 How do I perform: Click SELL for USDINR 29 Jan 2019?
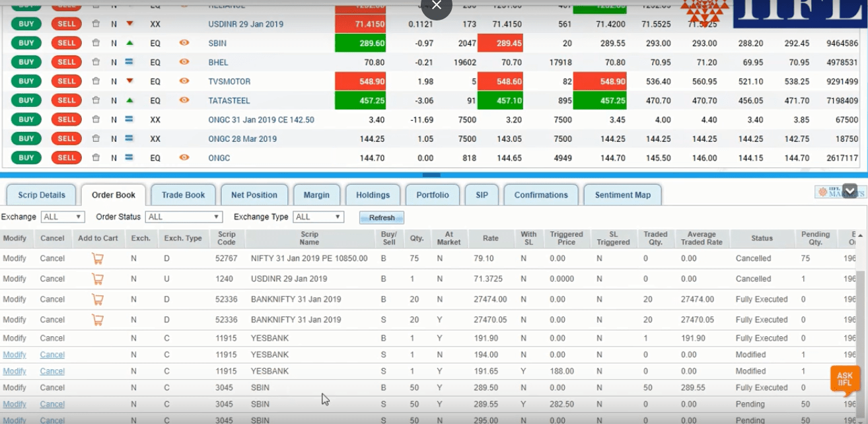click(66, 24)
